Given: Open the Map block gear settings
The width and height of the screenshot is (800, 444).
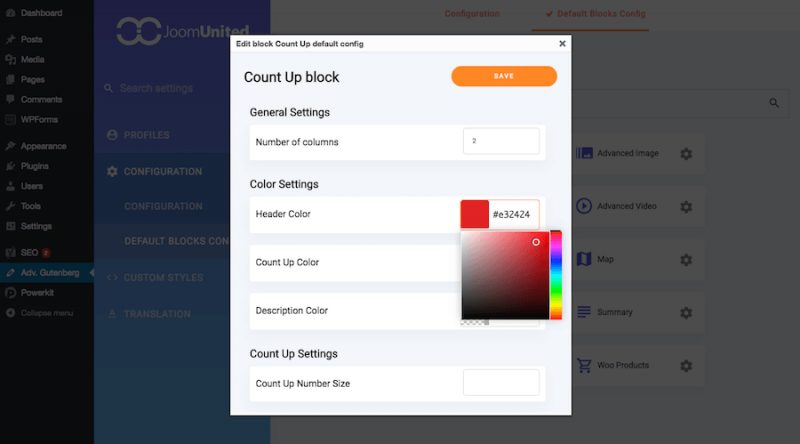Looking at the screenshot, I should tap(686, 260).
